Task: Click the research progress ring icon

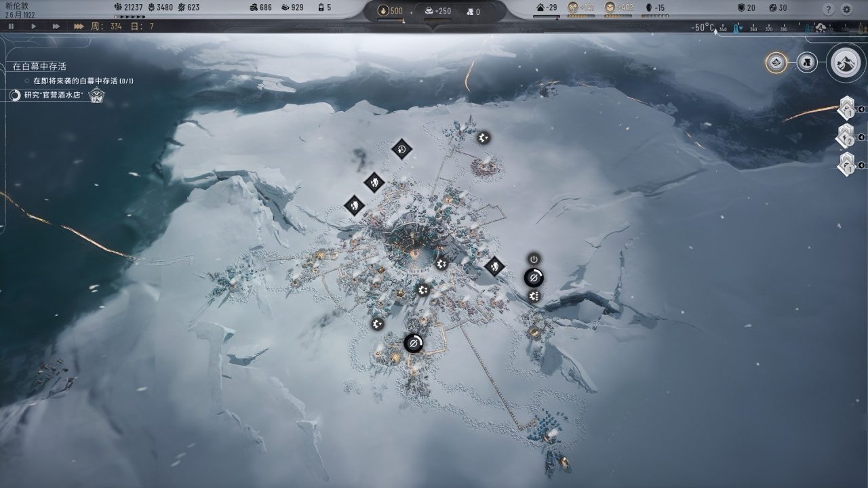Action: click(15, 96)
